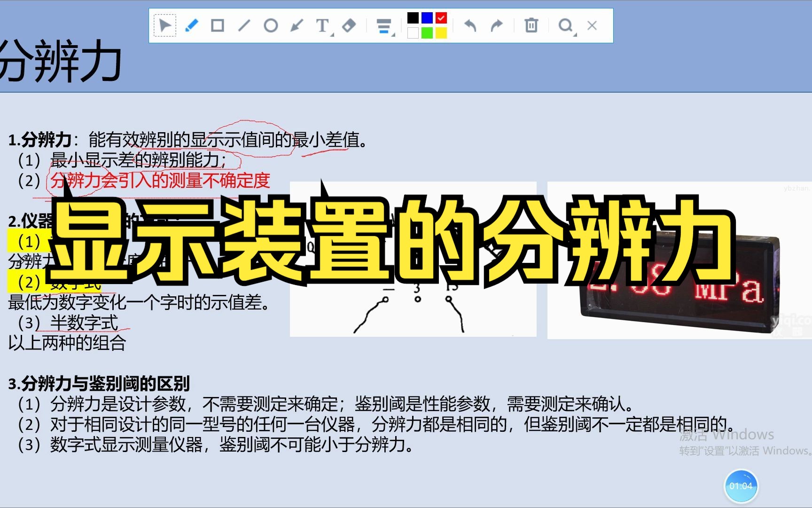Click the line '最小显示差的辨别能力'

coord(135,160)
